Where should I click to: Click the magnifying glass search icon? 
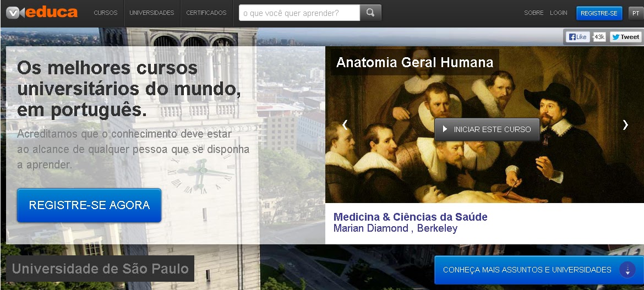370,13
